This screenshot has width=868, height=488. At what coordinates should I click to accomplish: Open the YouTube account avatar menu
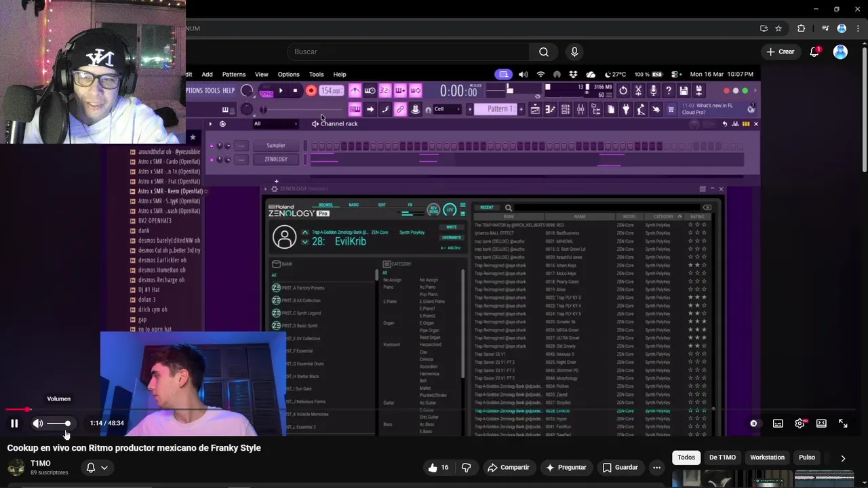tap(840, 52)
